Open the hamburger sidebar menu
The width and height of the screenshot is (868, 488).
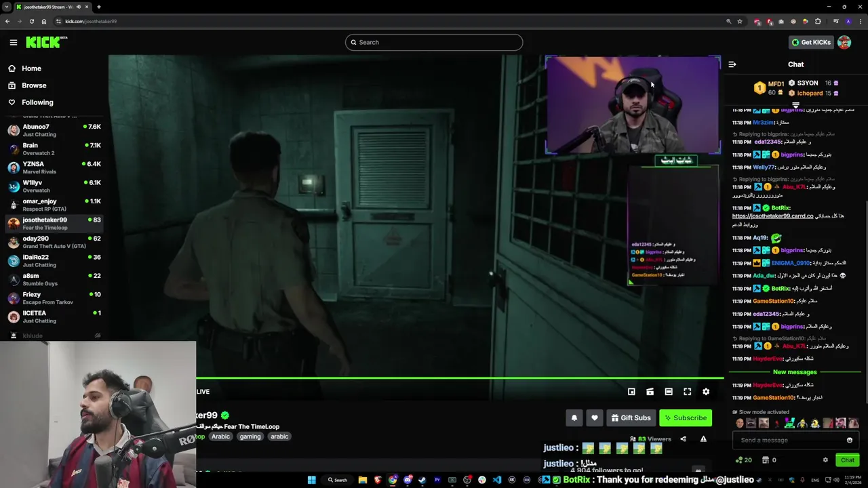(13, 42)
